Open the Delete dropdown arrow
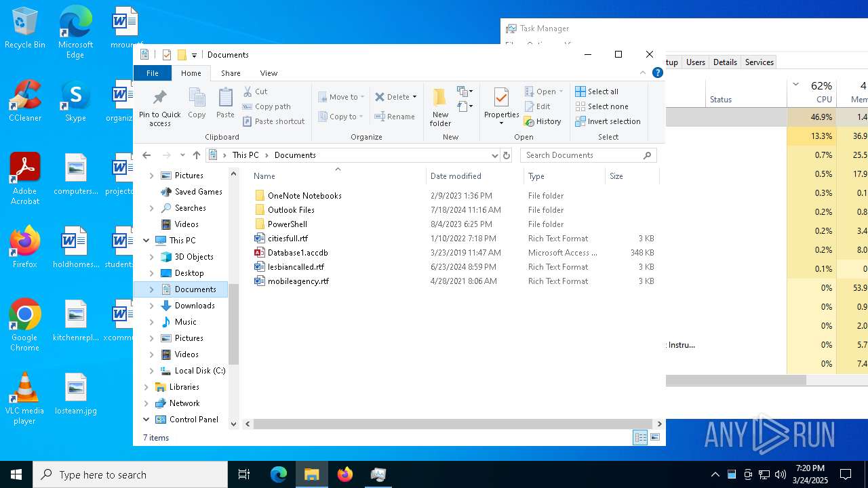The height and width of the screenshot is (488, 868). [414, 97]
